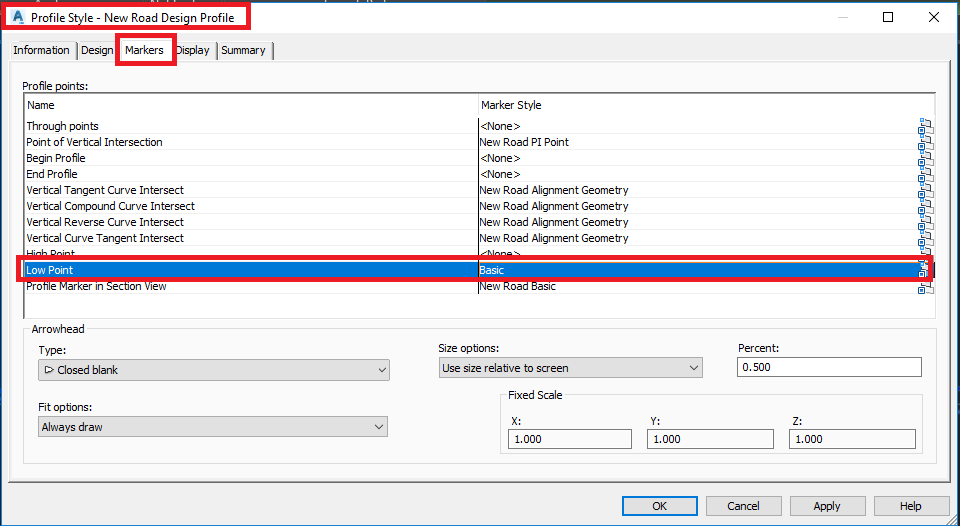Image resolution: width=960 pixels, height=526 pixels.
Task: Click the Percent input field
Action: tap(829, 367)
